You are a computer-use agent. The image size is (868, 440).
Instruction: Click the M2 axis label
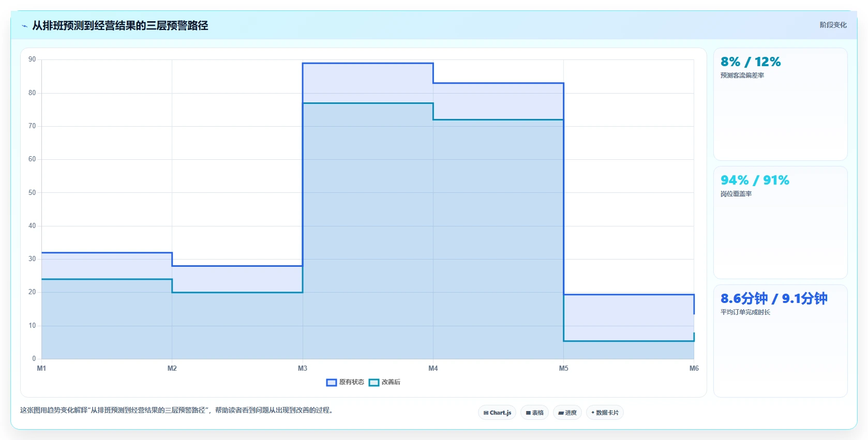172,368
